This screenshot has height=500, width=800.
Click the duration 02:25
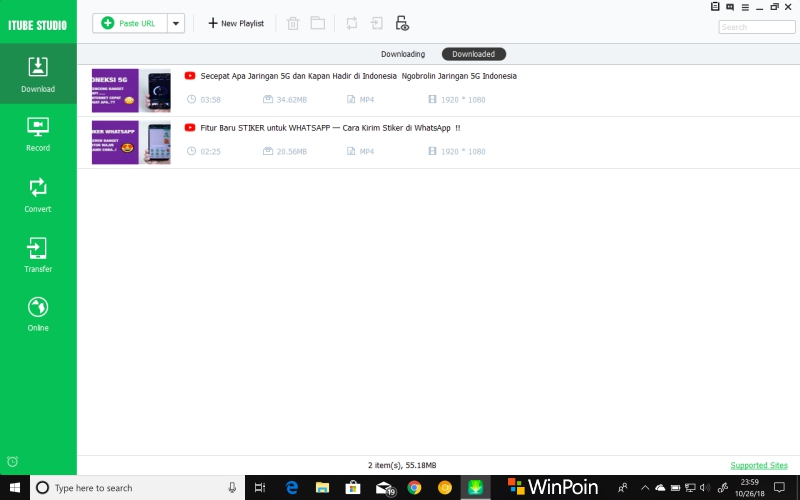click(210, 152)
